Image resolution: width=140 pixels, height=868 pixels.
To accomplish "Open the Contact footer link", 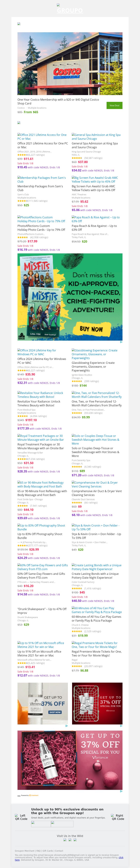I will [x=59, y=851].
